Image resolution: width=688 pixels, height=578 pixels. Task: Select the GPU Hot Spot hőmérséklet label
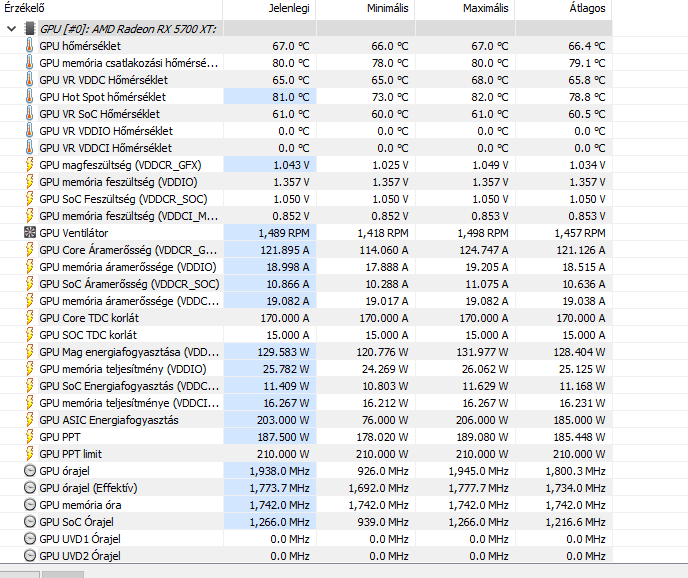point(102,97)
